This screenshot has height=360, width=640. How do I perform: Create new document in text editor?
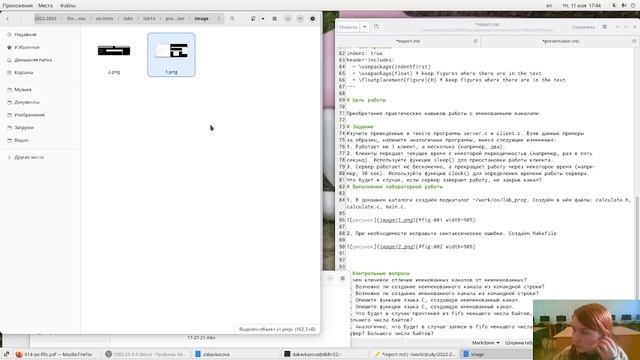tap(377, 27)
